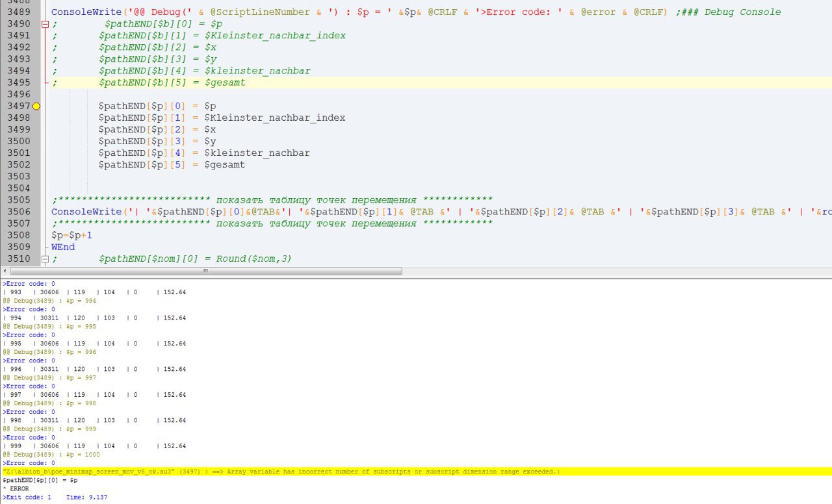The image size is (832, 504).
Task: Select line number 3509 in the margin
Action: click(x=19, y=247)
